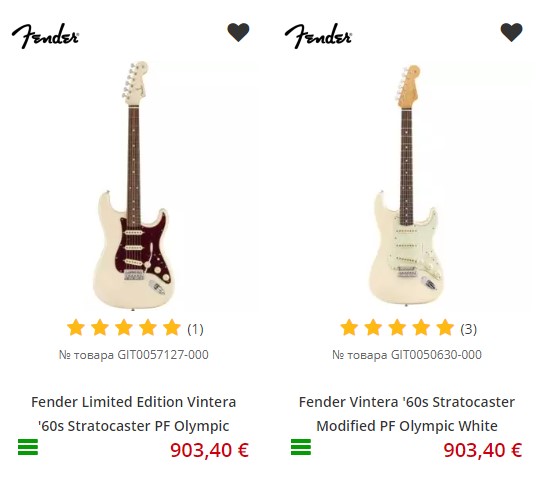
Task: Click Fender logo above the Modified Stratocaster
Action: click(318, 36)
